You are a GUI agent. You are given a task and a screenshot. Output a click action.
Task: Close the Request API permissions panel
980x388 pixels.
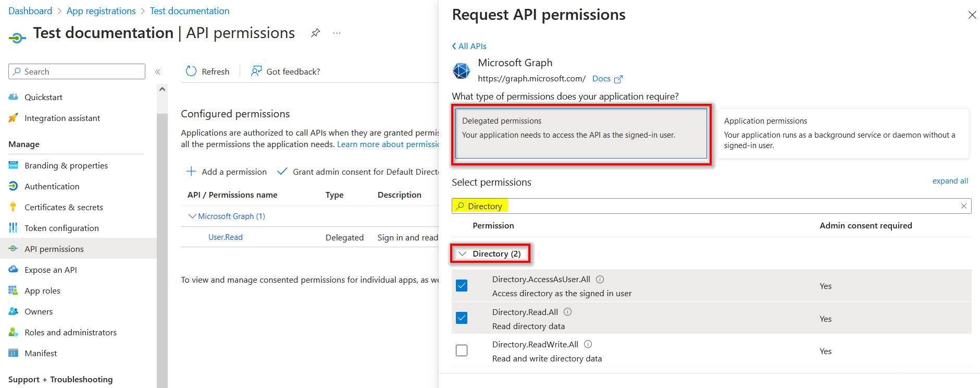tap(972, 15)
